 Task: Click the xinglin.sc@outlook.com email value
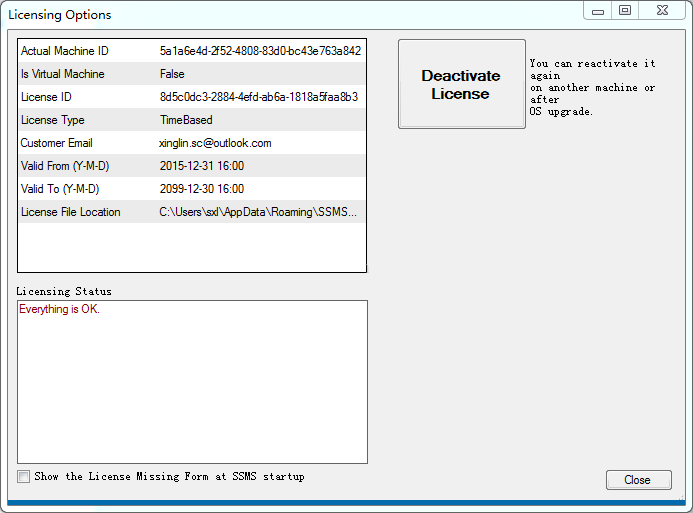point(215,143)
